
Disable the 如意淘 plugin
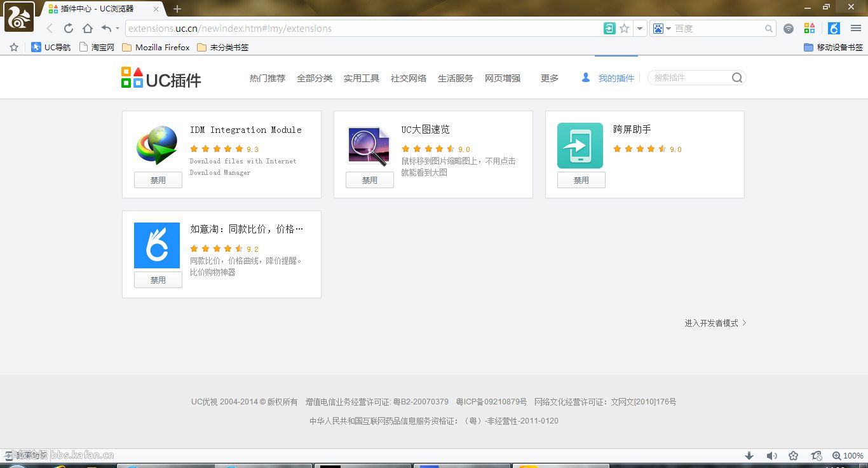click(158, 280)
